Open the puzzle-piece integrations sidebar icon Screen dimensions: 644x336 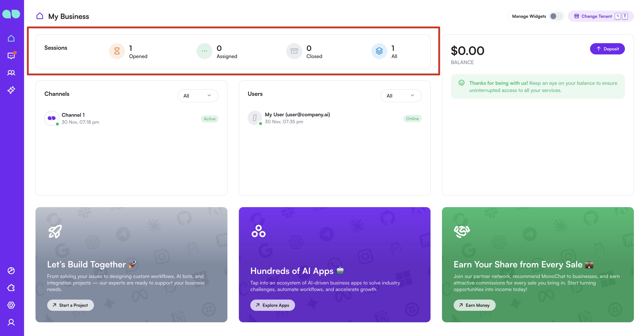11,288
